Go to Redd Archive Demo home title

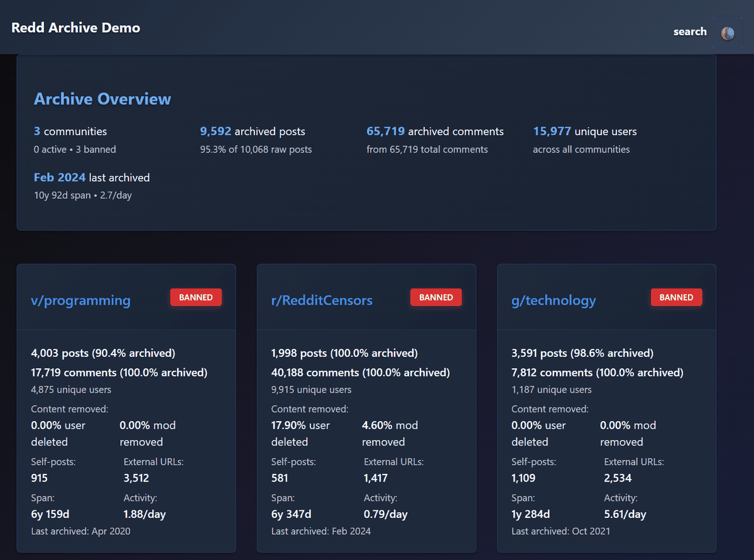(x=75, y=28)
